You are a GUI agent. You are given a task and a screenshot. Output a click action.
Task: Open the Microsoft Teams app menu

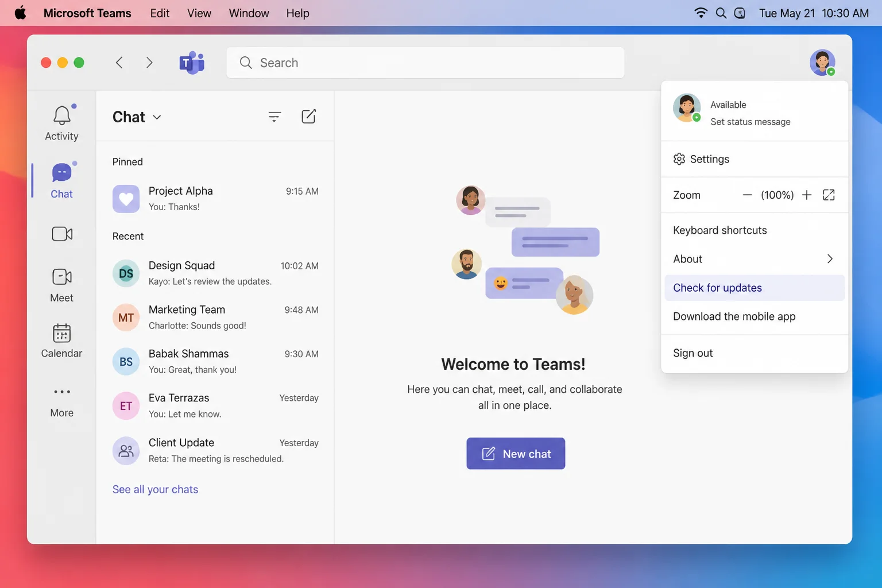click(87, 13)
